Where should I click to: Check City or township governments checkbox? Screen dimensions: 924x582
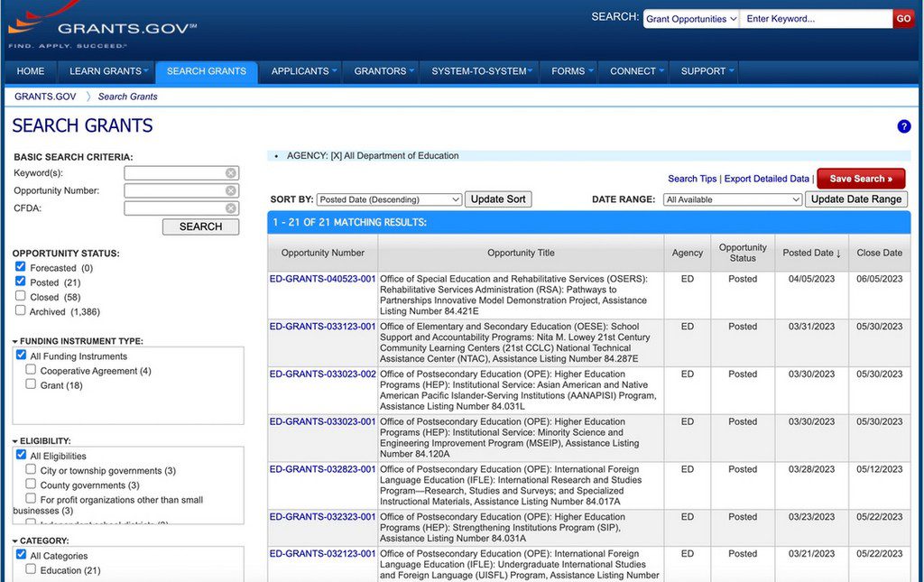click(31, 469)
